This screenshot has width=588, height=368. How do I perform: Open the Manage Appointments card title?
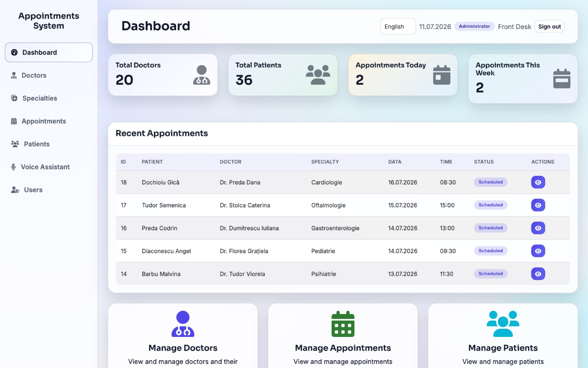343,348
